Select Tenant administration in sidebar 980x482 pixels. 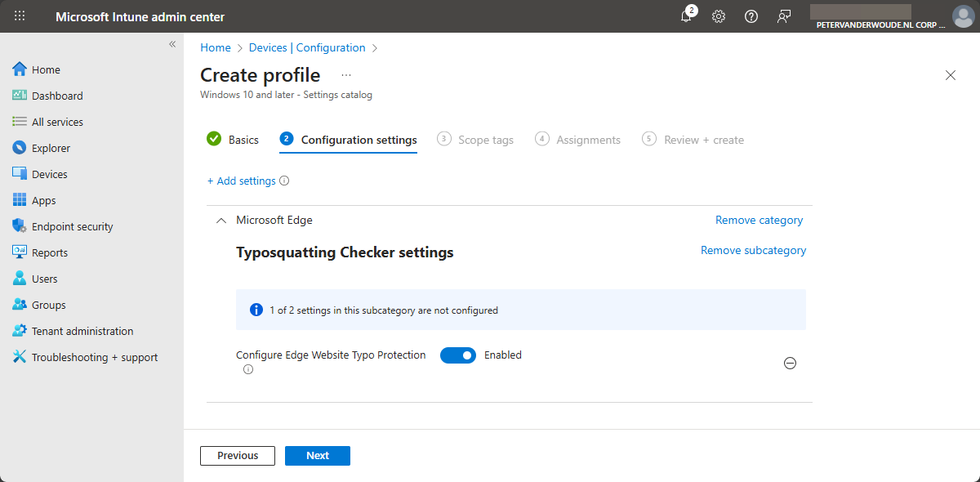pos(82,331)
